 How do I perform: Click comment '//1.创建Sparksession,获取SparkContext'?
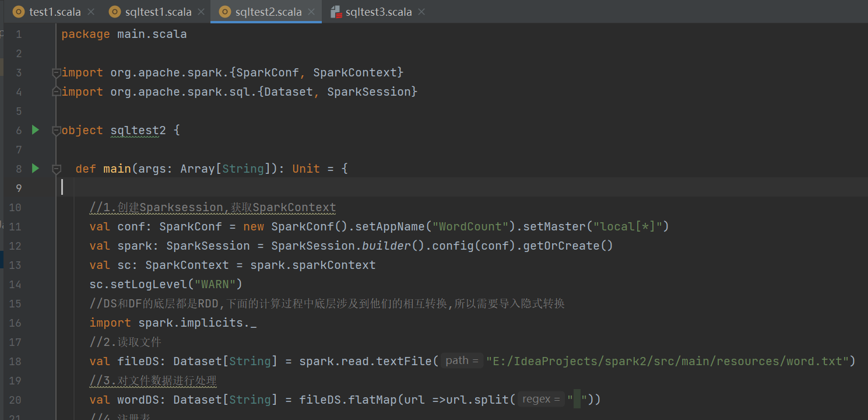tap(213, 207)
